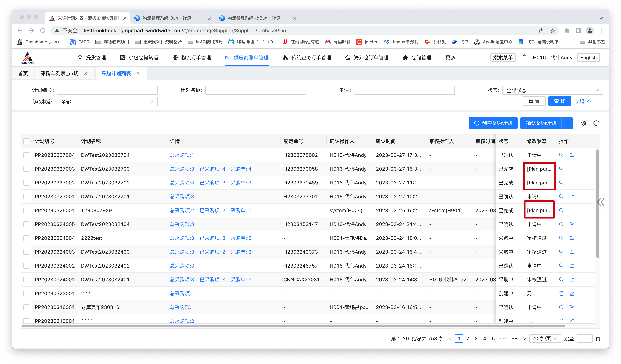Image resolution: width=621 pixels, height=364 pixels.
Task: Bookmark page with the star icon
Action: click(553, 31)
